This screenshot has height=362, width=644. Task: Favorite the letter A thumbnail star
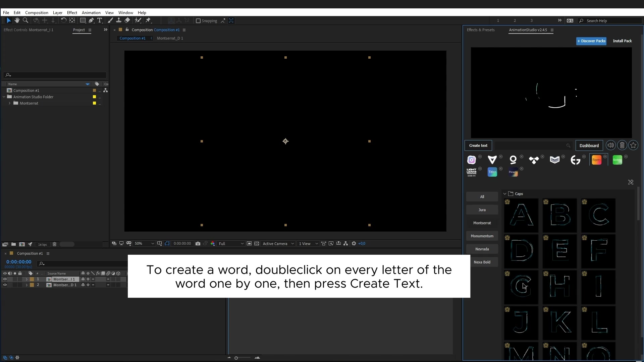click(x=507, y=202)
